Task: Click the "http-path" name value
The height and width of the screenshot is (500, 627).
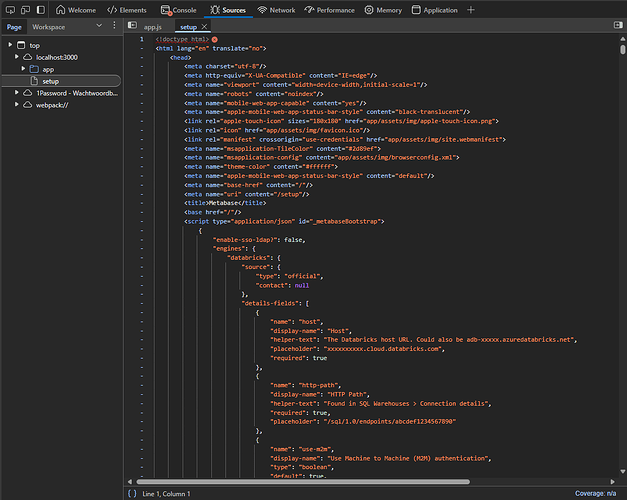Action: 319,385
